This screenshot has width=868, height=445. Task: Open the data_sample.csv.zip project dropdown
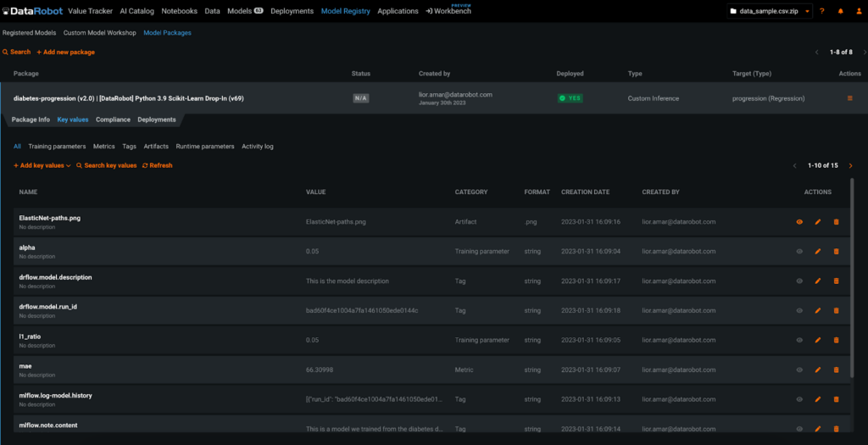770,11
